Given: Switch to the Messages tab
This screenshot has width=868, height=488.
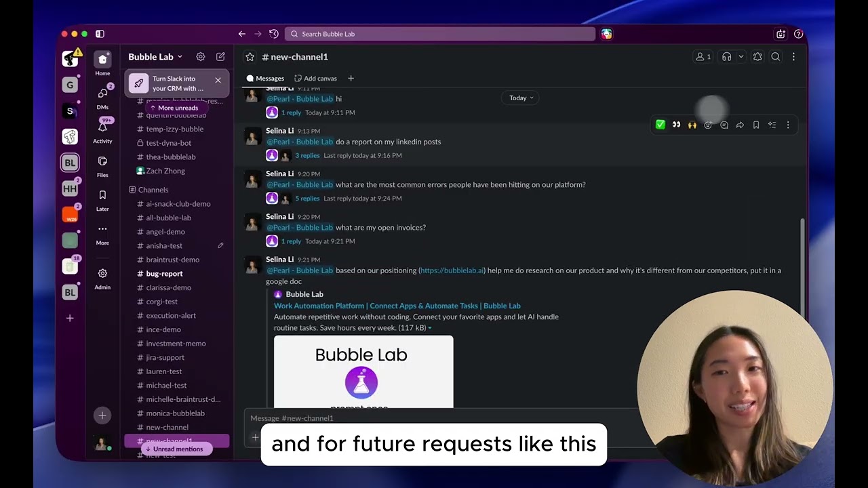Looking at the screenshot, I should (x=265, y=79).
